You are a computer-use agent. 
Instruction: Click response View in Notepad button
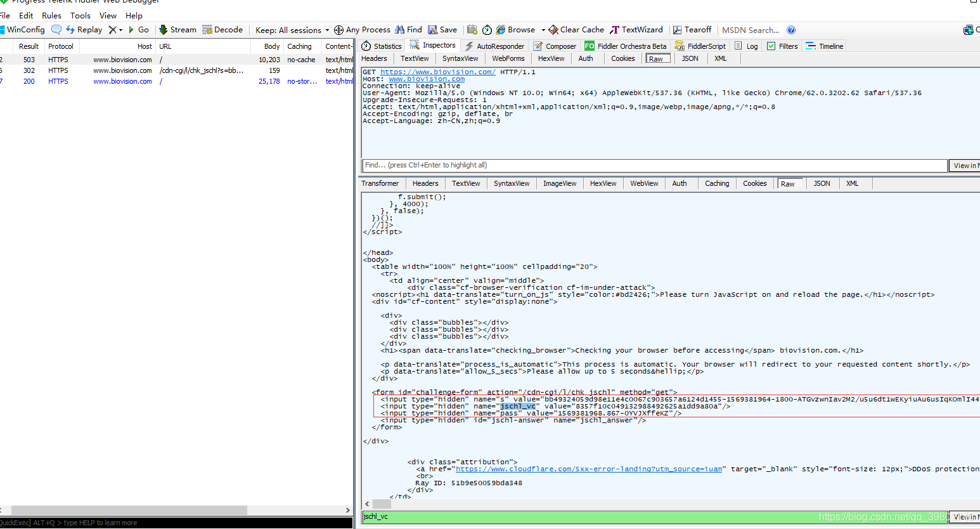(964, 517)
